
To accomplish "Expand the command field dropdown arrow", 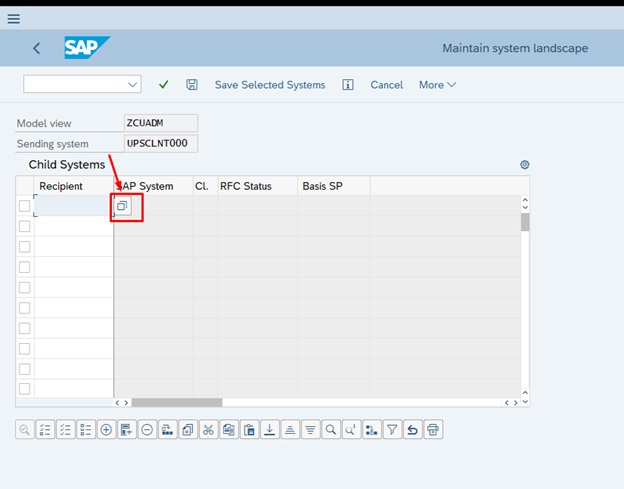I will (x=133, y=84).
